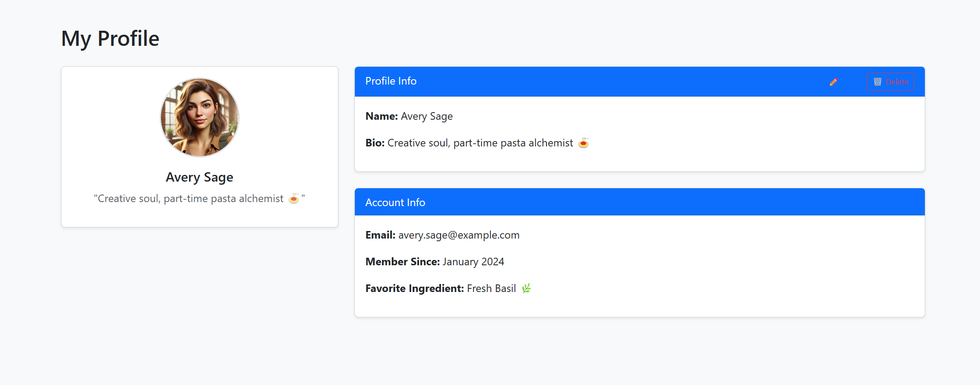
Task: Click the pasta emoji in the Bio line
Action: 583,143
